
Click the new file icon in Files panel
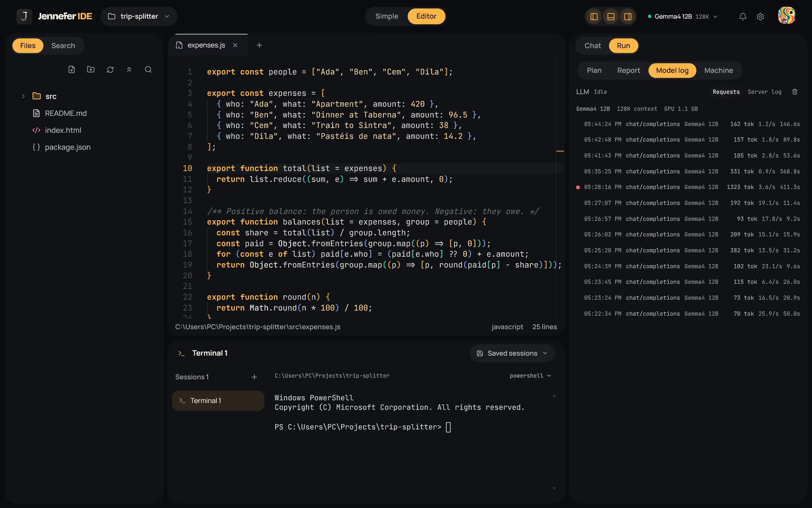point(71,69)
